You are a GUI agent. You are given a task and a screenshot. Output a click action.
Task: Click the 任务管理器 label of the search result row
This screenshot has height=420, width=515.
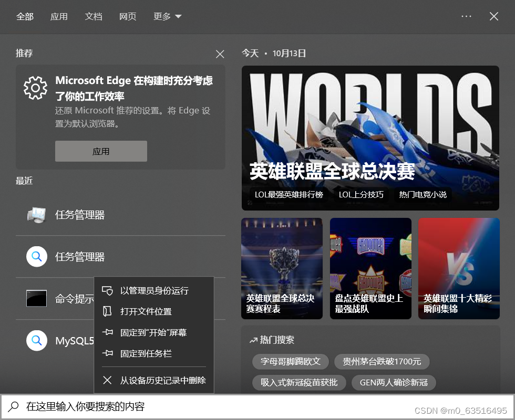coord(80,257)
